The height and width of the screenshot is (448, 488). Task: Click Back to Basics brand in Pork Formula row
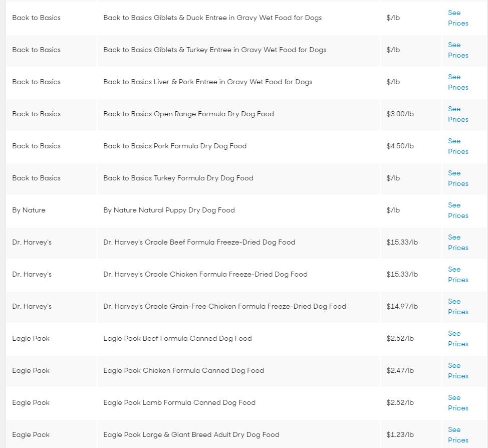coord(37,146)
